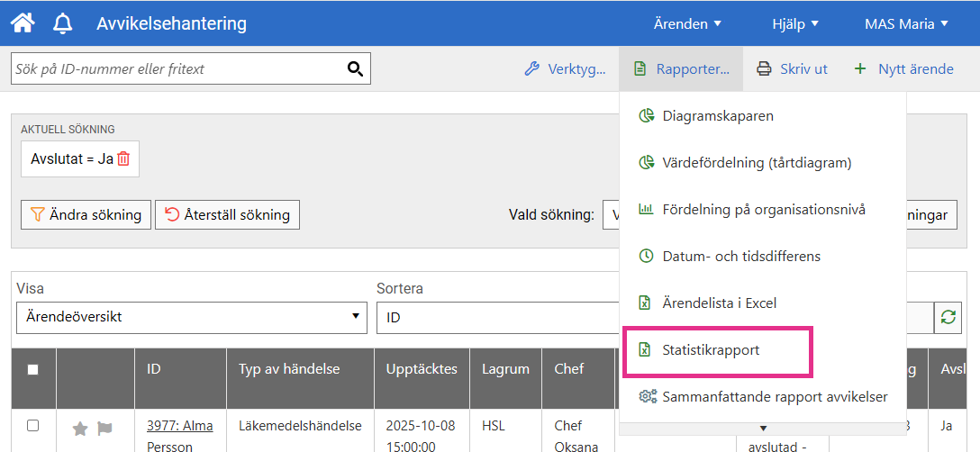Click the magnifier search icon
The width and height of the screenshot is (980, 452).
(x=355, y=68)
